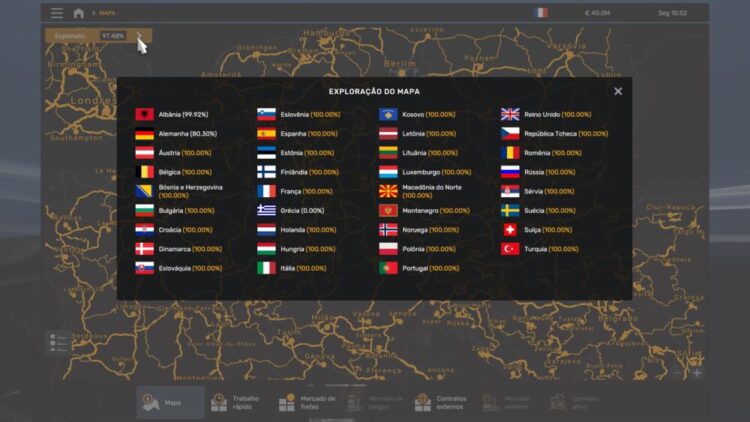Click the Poland flag icon
The width and height of the screenshot is (750, 422).
[x=388, y=249]
